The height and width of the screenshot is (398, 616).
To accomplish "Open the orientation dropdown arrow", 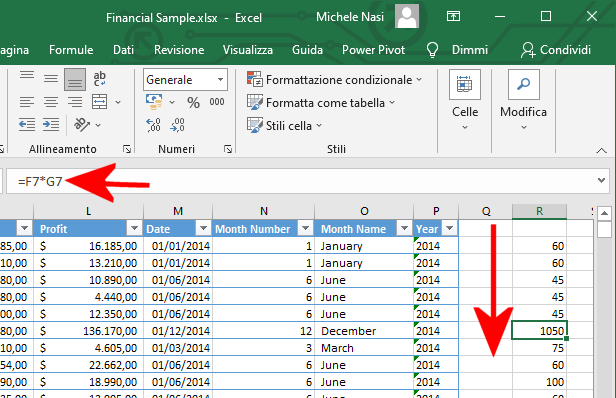I will pyautogui.click(x=98, y=125).
